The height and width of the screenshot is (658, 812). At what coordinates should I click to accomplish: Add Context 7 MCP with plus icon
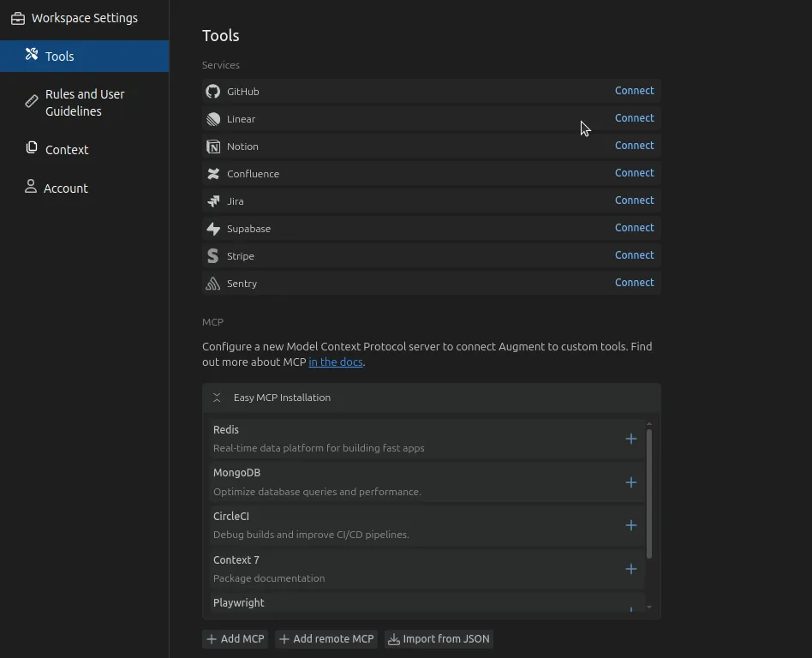click(x=630, y=570)
